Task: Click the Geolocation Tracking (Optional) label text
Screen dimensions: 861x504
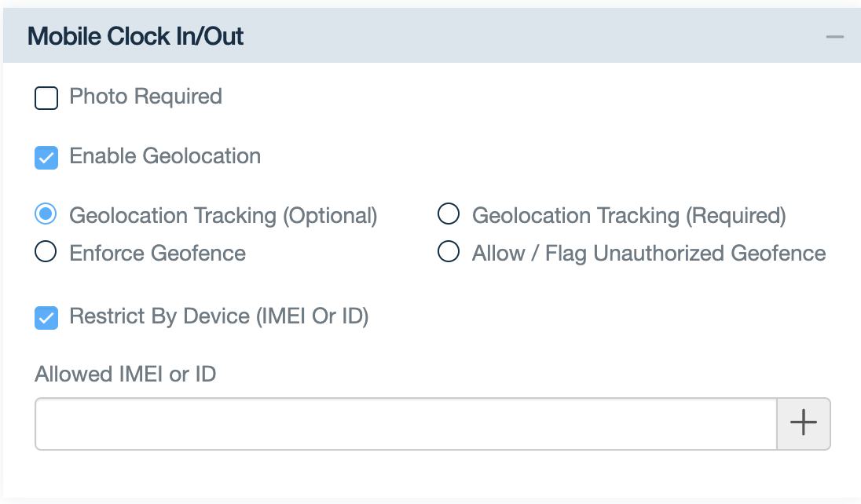Action: tap(223, 215)
